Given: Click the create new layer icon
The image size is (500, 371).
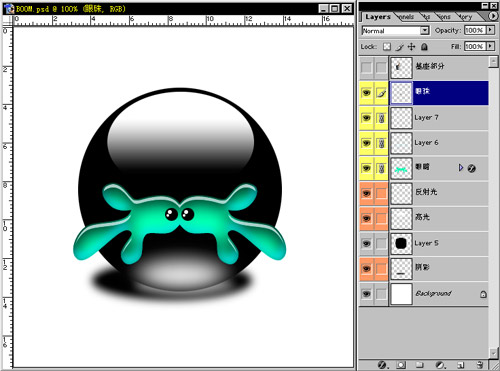Looking at the screenshot, I should (x=460, y=365).
